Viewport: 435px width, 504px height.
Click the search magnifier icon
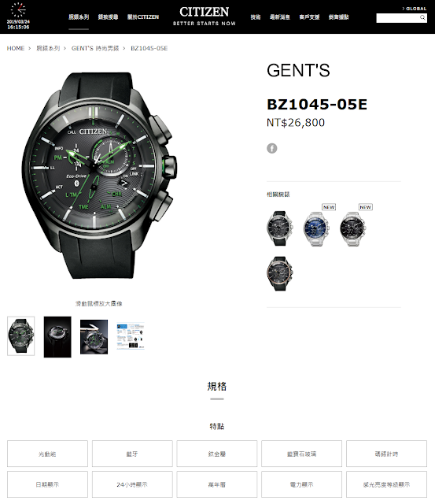(x=422, y=17)
